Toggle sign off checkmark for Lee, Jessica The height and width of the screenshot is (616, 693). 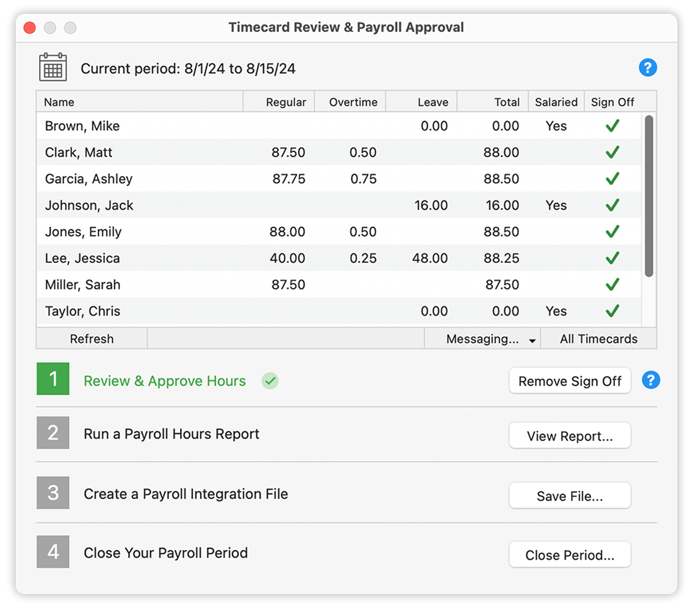coord(612,258)
